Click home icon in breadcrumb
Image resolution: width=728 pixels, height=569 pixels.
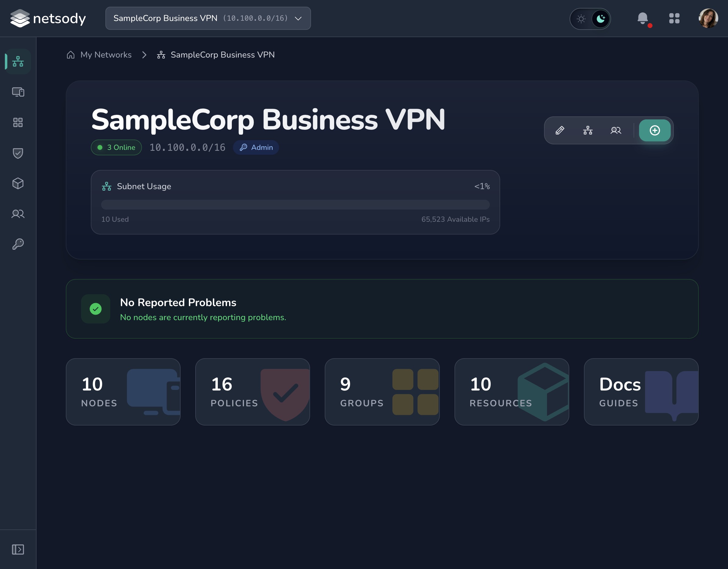tap(71, 55)
